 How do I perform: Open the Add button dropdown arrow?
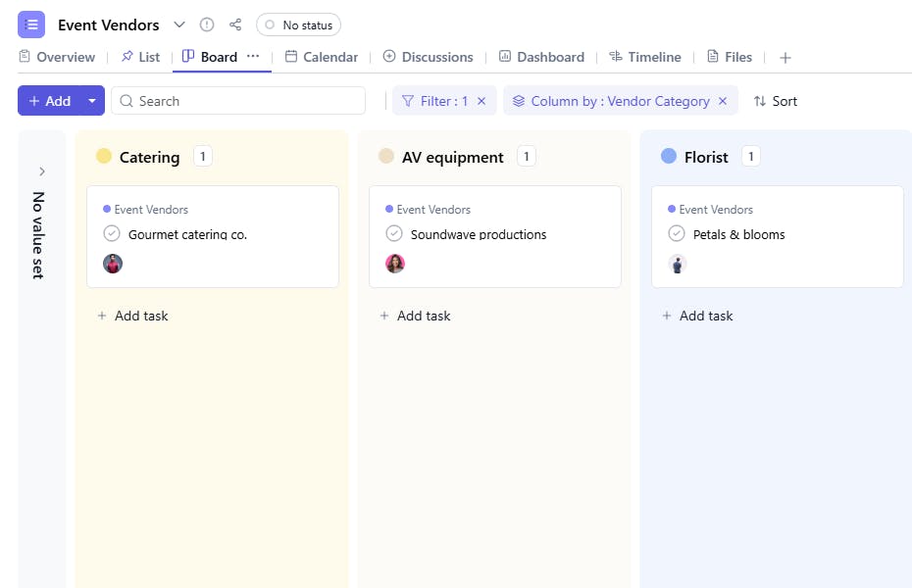(92, 101)
